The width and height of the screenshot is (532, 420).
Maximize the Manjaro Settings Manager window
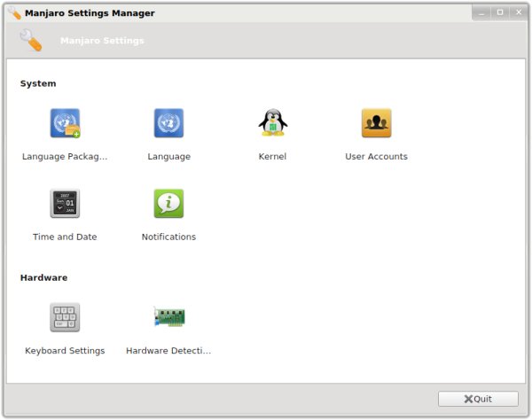pos(500,13)
